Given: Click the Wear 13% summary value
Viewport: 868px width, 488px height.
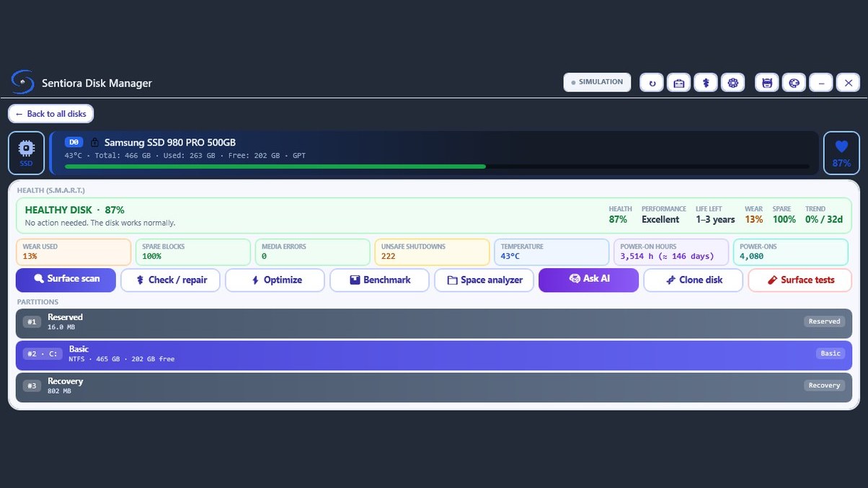Looking at the screenshot, I should [754, 220].
